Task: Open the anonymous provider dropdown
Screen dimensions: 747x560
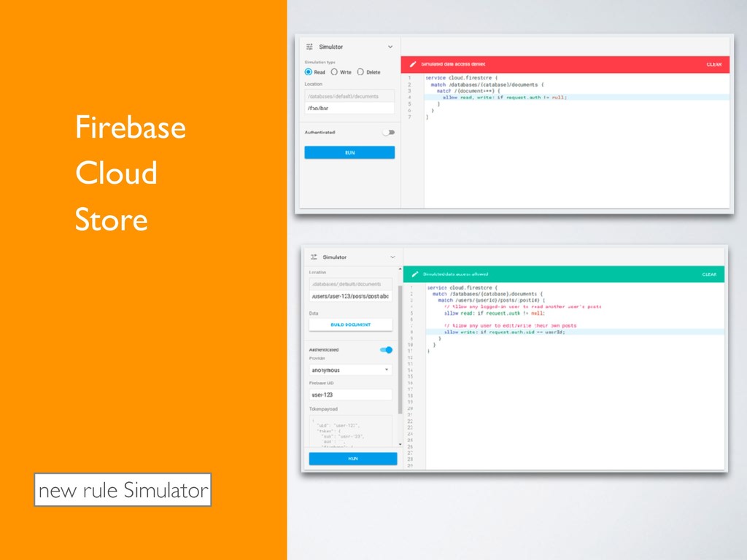Action: coord(351,370)
